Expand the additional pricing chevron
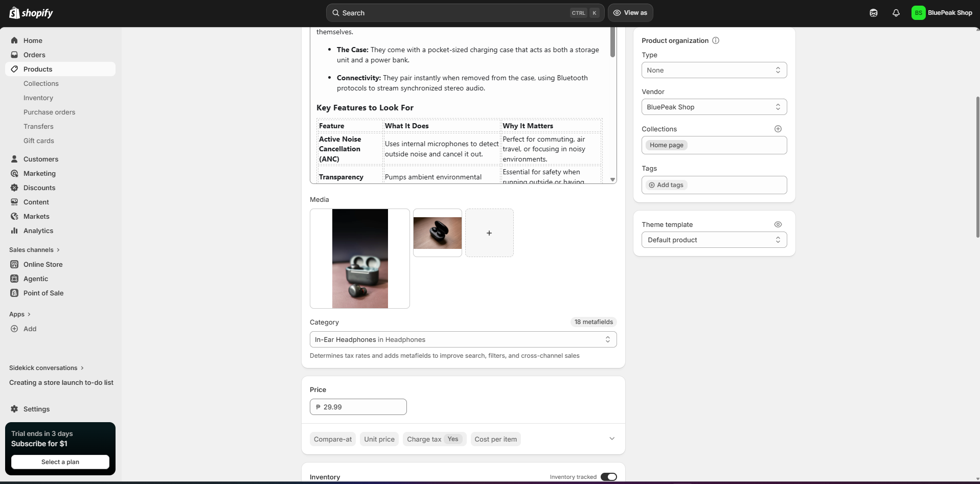The width and height of the screenshot is (980, 484). (611, 439)
